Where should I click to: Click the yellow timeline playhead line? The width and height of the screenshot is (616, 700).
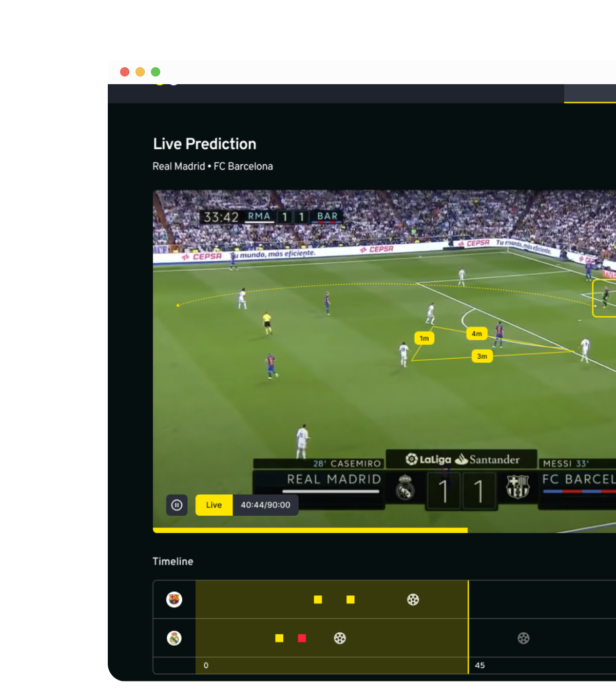pos(468,627)
